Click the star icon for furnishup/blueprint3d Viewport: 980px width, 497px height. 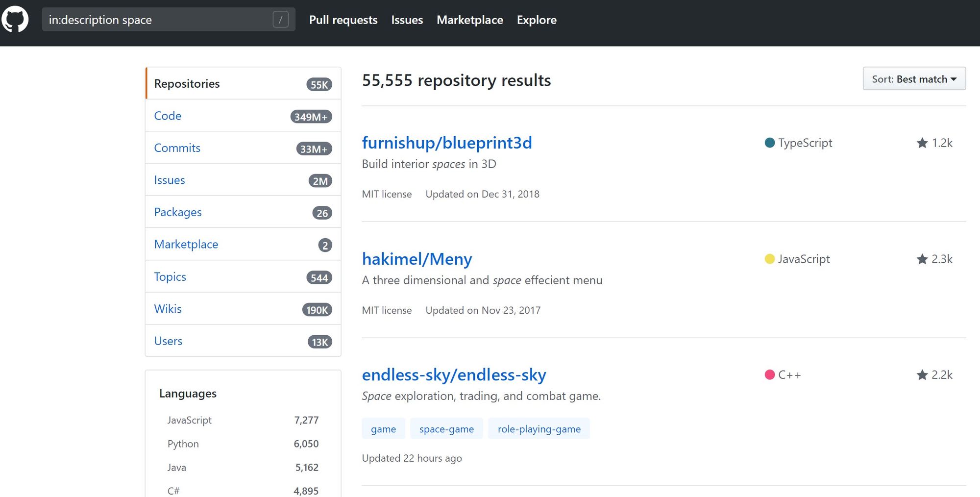click(922, 143)
